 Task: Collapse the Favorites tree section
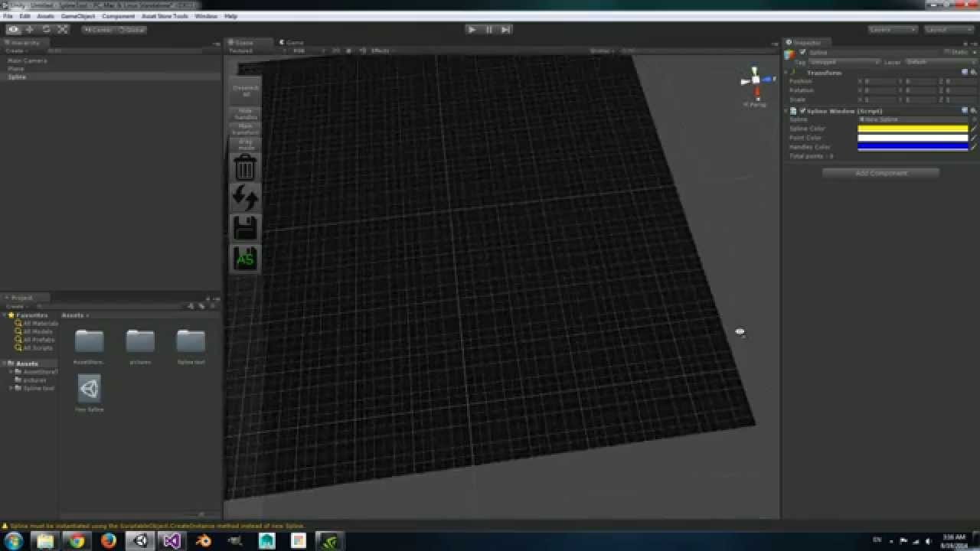pyautogui.click(x=5, y=315)
